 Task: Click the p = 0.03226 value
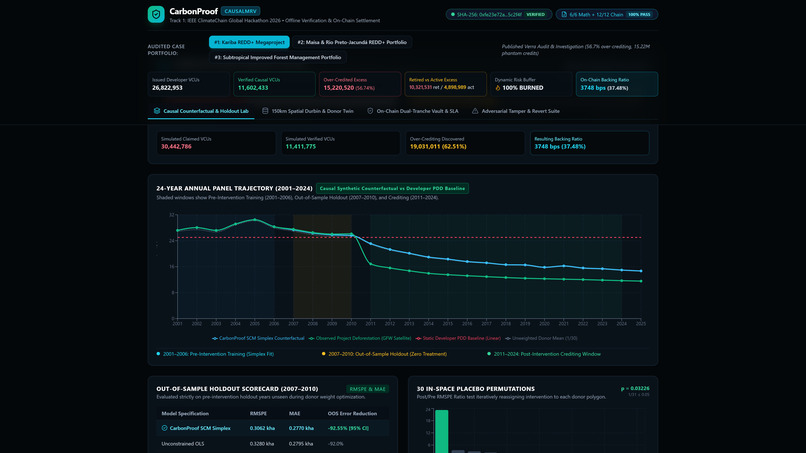coord(635,388)
